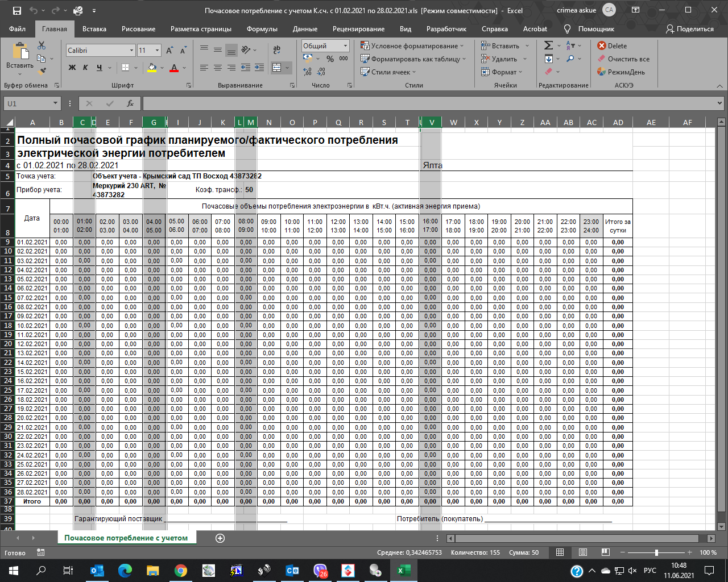Toggle italic К formatting

pyautogui.click(x=85, y=68)
